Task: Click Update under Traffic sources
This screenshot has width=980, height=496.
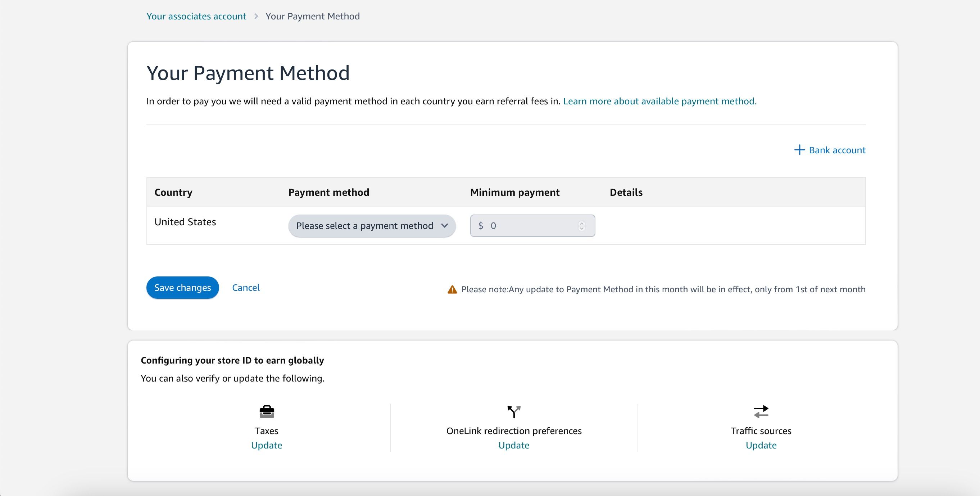Action: pyautogui.click(x=761, y=445)
